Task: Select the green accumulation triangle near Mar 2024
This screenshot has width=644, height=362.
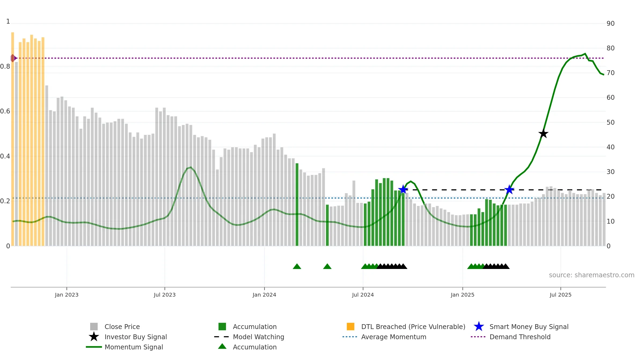Action: point(297,266)
